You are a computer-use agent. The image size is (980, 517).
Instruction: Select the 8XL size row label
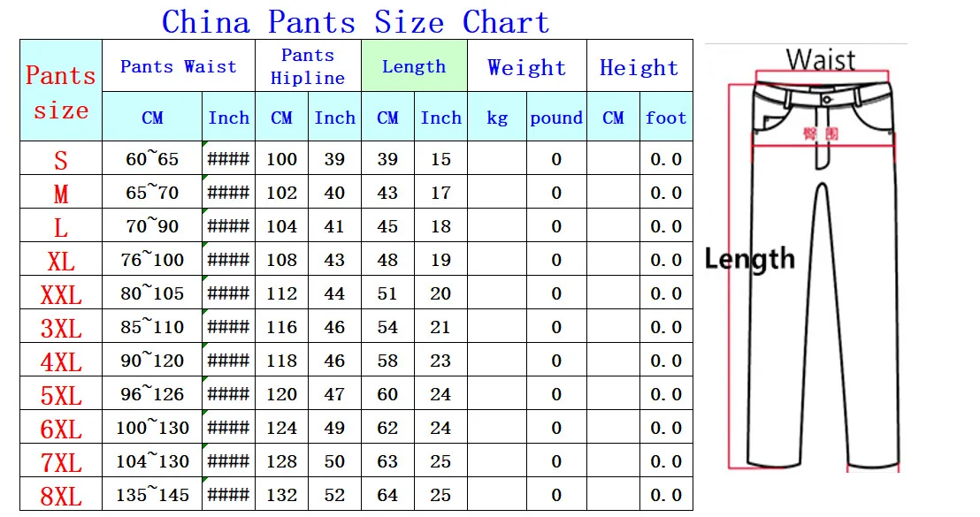click(x=61, y=495)
